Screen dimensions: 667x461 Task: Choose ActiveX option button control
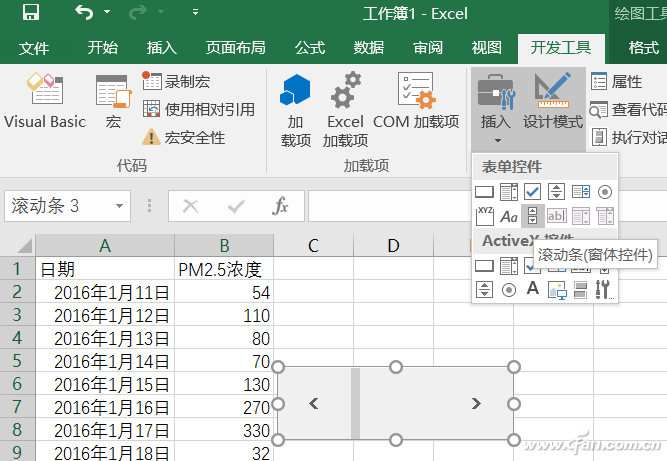pos(509,290)
